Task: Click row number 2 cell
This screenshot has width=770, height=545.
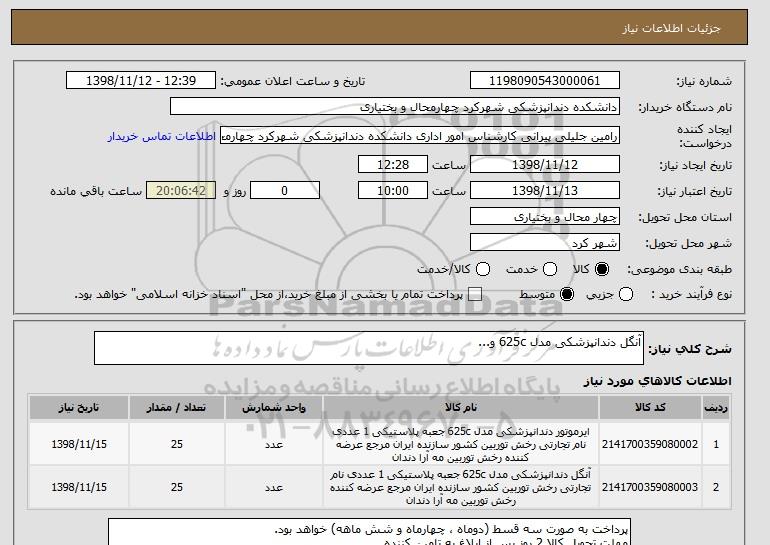Action: click(x=716, y=488)
